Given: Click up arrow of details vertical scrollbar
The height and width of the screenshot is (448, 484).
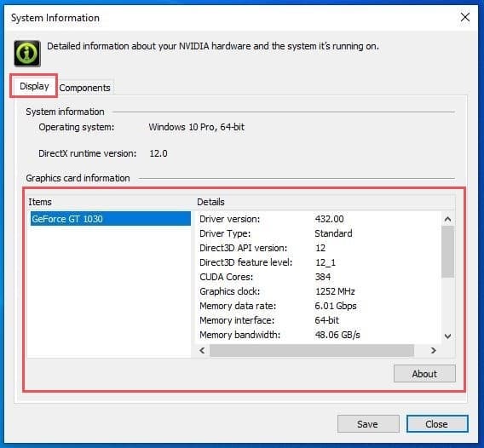Looking at the screenshot, I should (x=447, y=219).
